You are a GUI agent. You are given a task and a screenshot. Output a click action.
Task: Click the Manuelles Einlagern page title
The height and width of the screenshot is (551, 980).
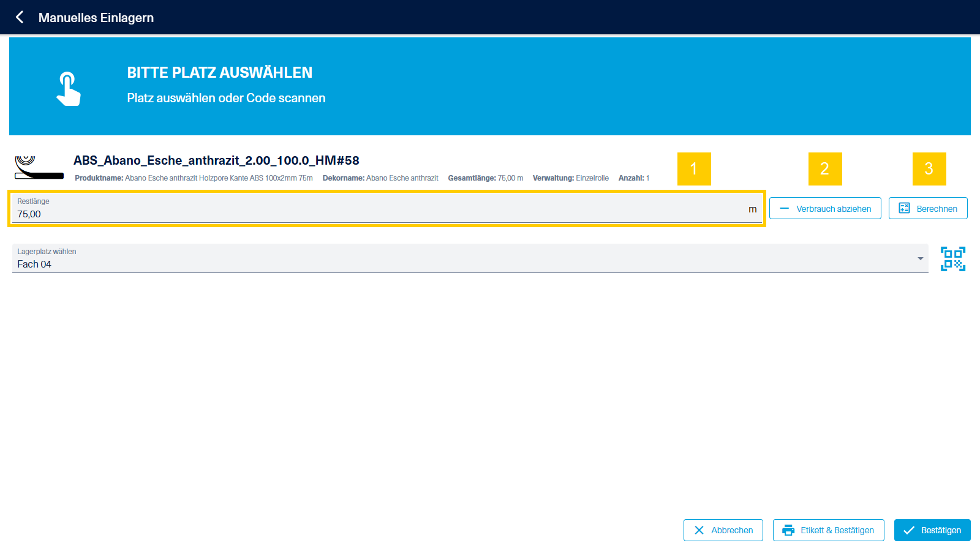tap(96, 18)
